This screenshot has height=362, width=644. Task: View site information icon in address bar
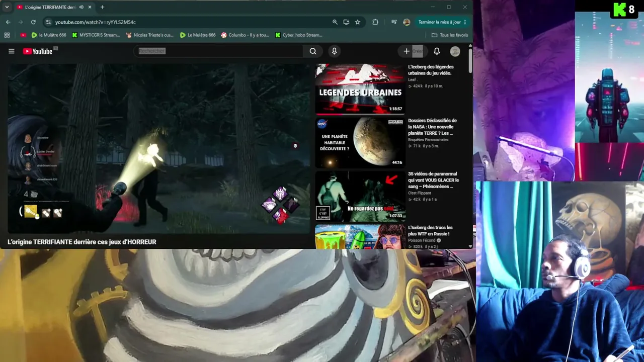pos(48,22)
